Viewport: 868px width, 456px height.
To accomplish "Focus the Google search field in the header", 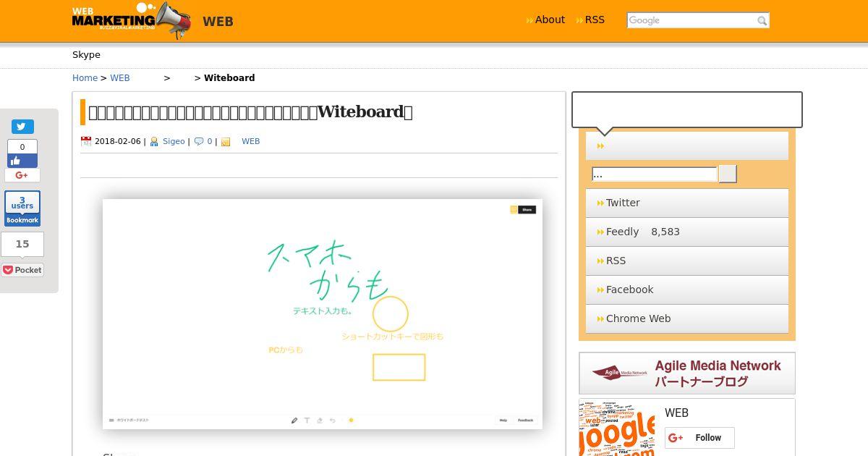I will click(x=691, y=20).
